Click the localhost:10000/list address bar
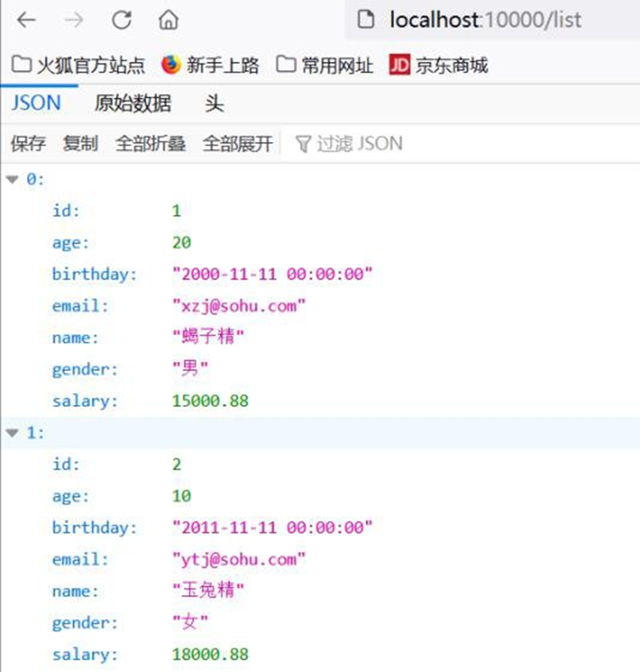This screenshot has width=640, height=672. (x=485, y=20)
